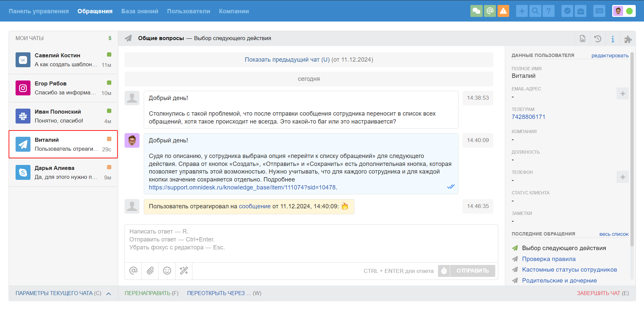The height and width of the screenshot is (309, 644).
Task: Toggle the send timer stopwatch button
Action: point(444,271)
